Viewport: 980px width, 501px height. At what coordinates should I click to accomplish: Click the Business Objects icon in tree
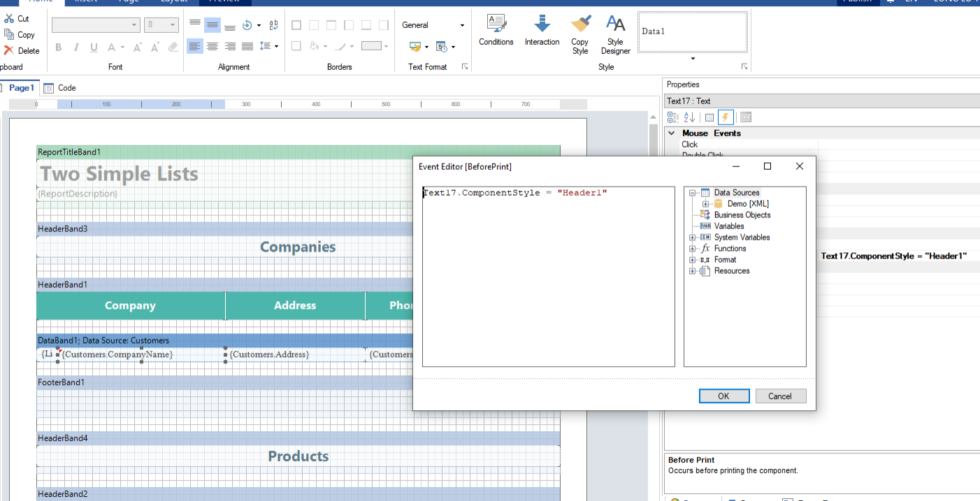pyautogui.click(x=705, y=215)
